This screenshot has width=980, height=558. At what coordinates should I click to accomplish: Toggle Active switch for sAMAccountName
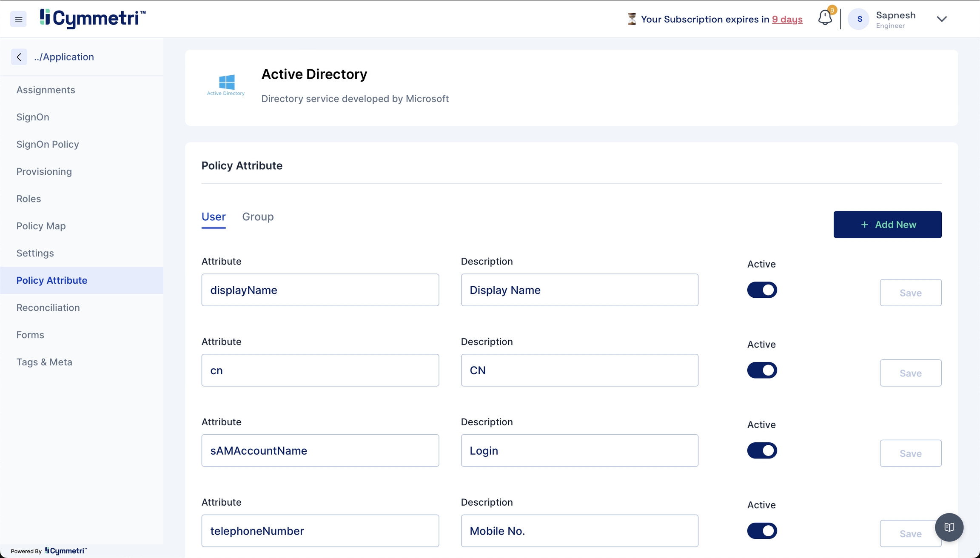point(762,451)
